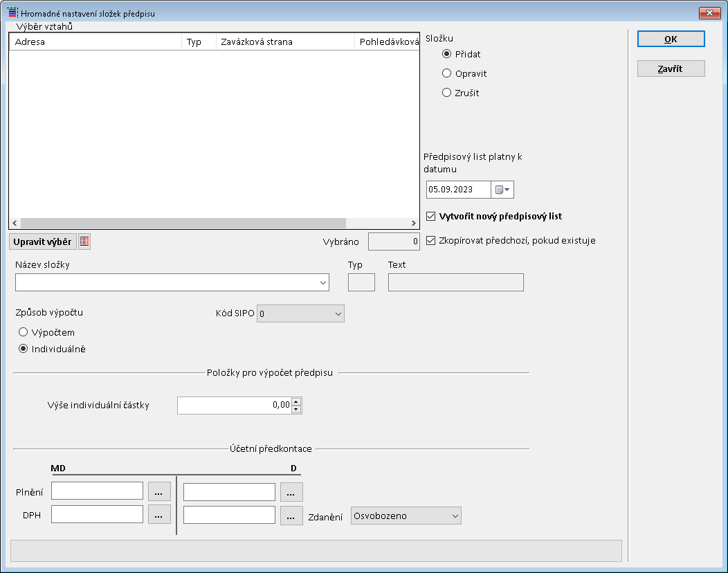The image size is (728, 573).
Task: Uncheck Vytvořit nový předpisový list
Action: click(x=432, y=216)
